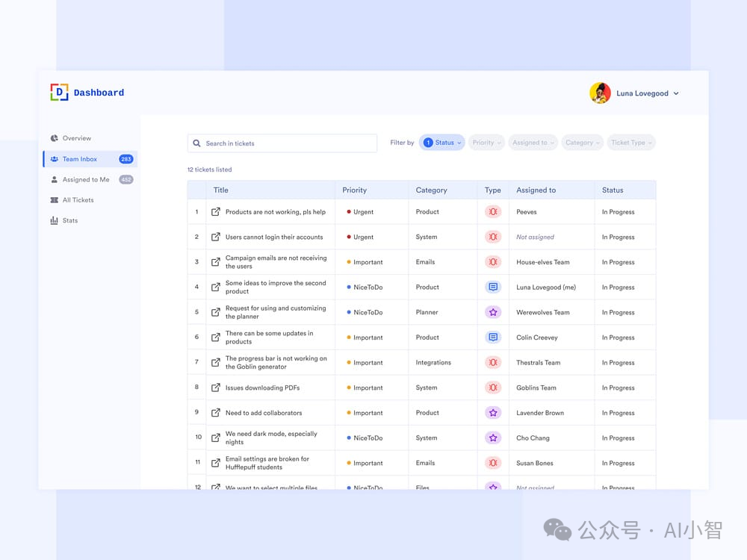The height and width of the screenshot is (560, 747).
Task: Open link icon for planner request ticket
Action: coord(216,312)
